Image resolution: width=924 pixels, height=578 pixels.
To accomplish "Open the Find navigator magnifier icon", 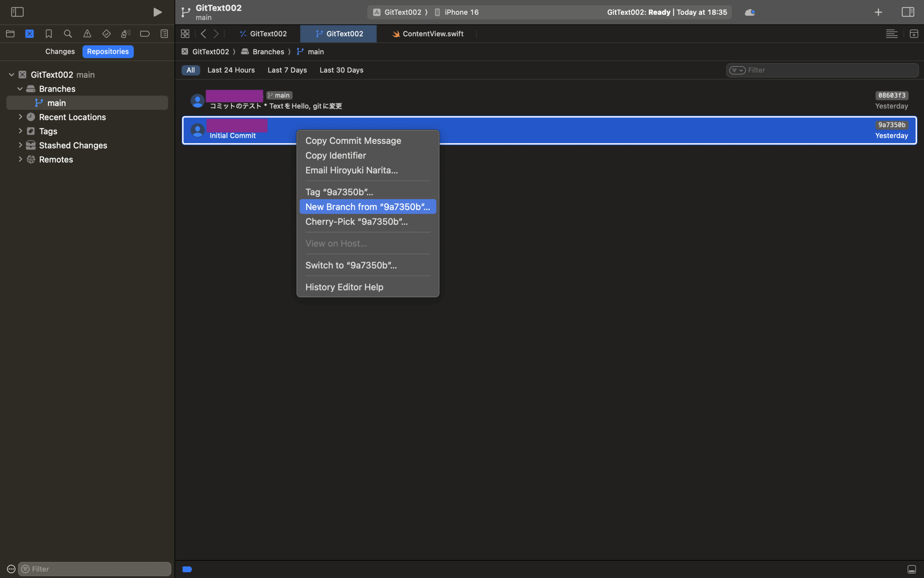I will (68, 34).
